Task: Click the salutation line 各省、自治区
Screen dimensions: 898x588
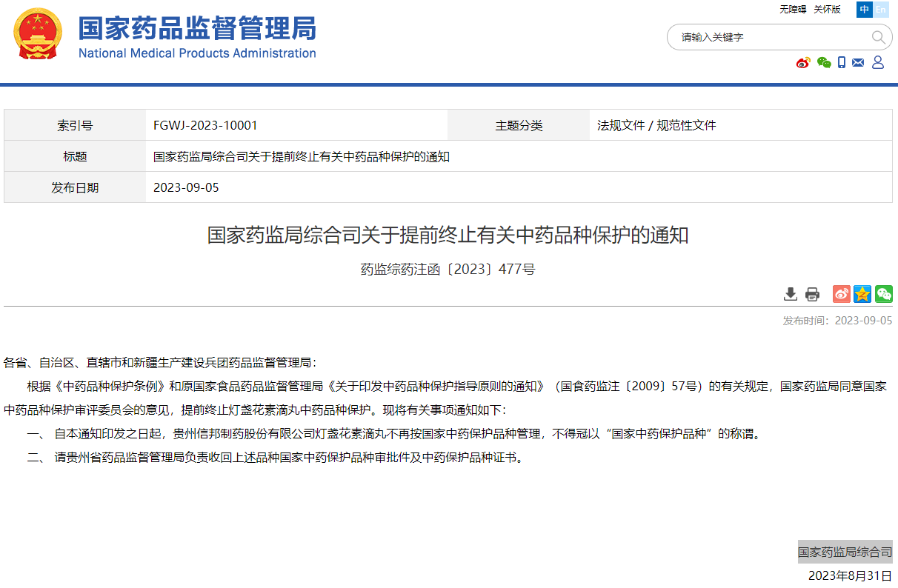Action: click(x=160, y=363)
